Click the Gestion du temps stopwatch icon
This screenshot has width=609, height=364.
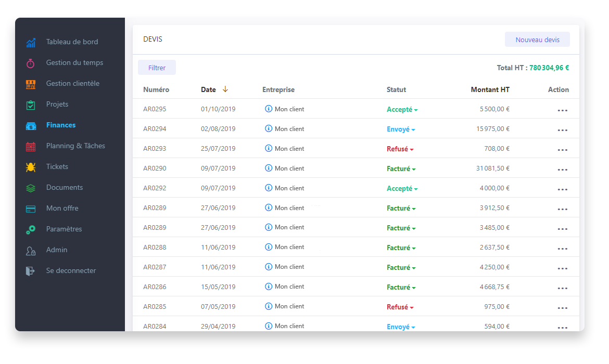coord(30,63)
